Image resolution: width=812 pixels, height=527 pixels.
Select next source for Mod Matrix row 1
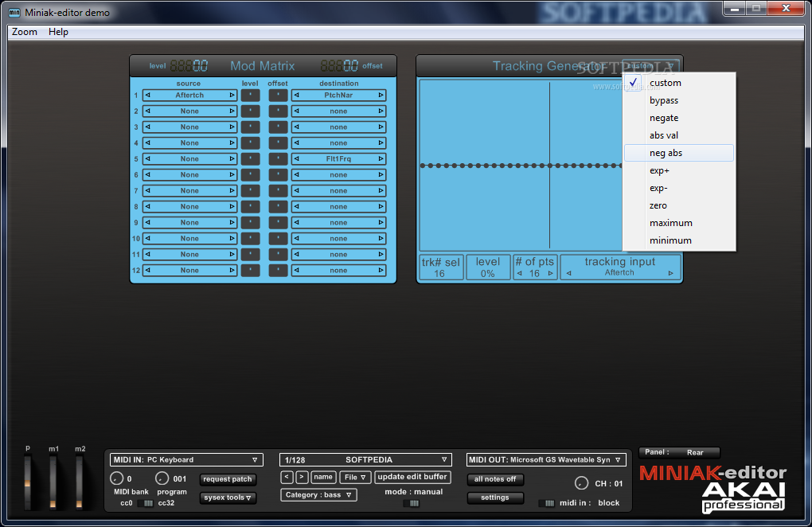[232, 96]
